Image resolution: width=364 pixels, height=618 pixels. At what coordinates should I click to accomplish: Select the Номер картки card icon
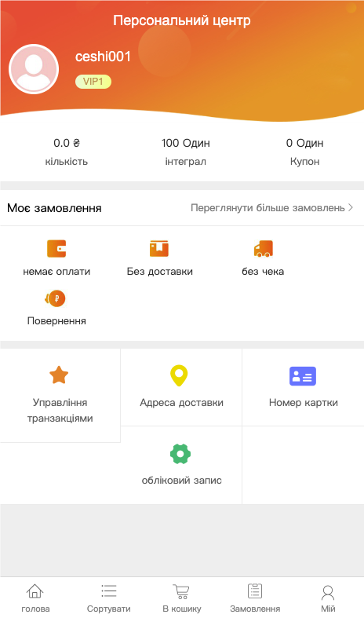point(303,376)
